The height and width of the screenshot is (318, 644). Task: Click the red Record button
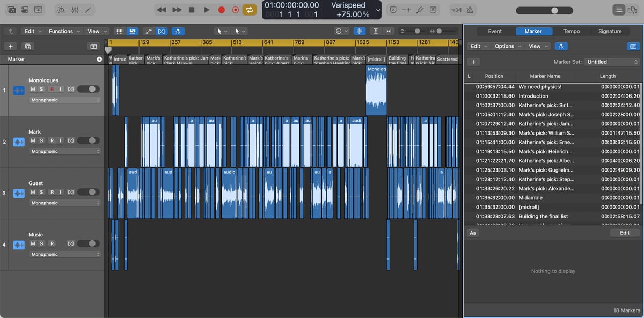[221, 10]
